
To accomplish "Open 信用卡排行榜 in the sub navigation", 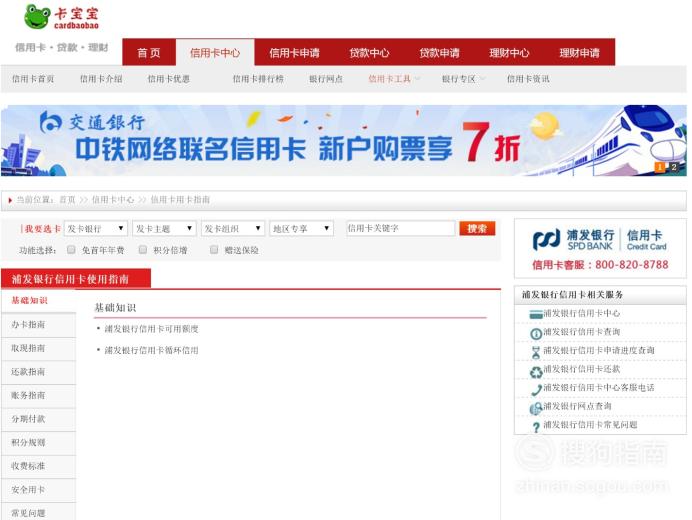I will pos(258,79).
